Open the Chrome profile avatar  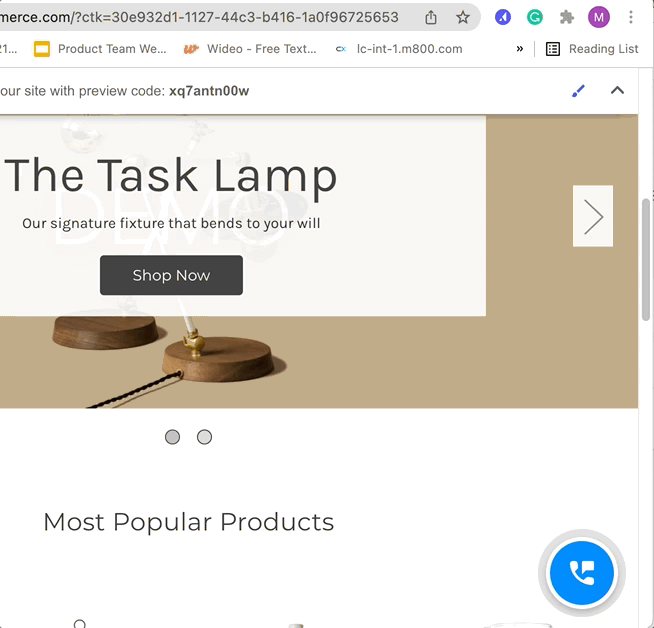click(x=598, y=17)
